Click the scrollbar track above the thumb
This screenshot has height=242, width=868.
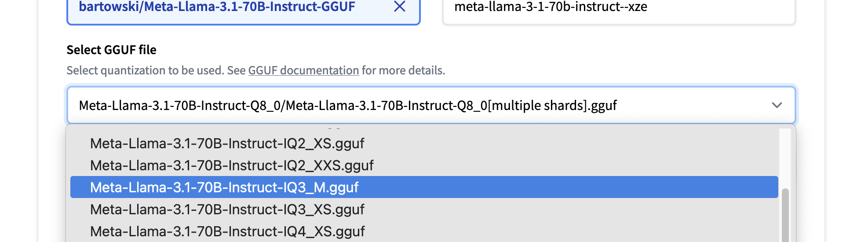click(x=785, y=158)
